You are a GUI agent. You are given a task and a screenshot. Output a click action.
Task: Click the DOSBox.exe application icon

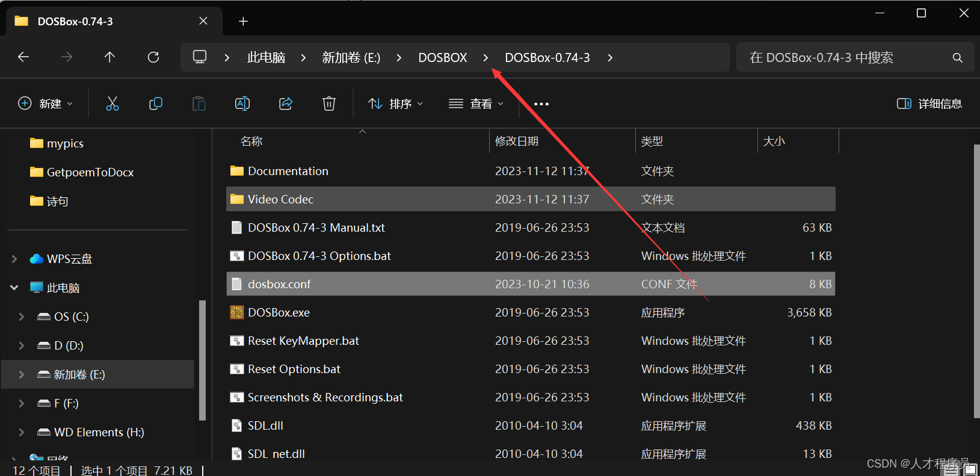(x=237, y=312)
